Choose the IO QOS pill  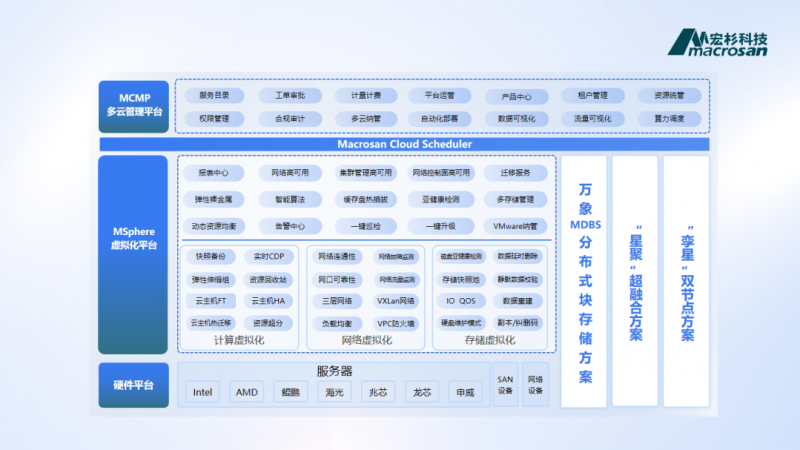461,301
